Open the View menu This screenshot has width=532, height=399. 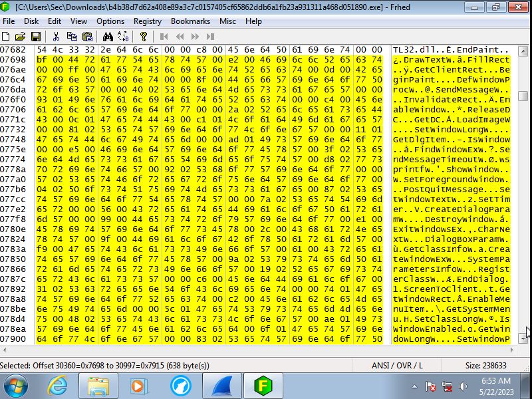78,21
